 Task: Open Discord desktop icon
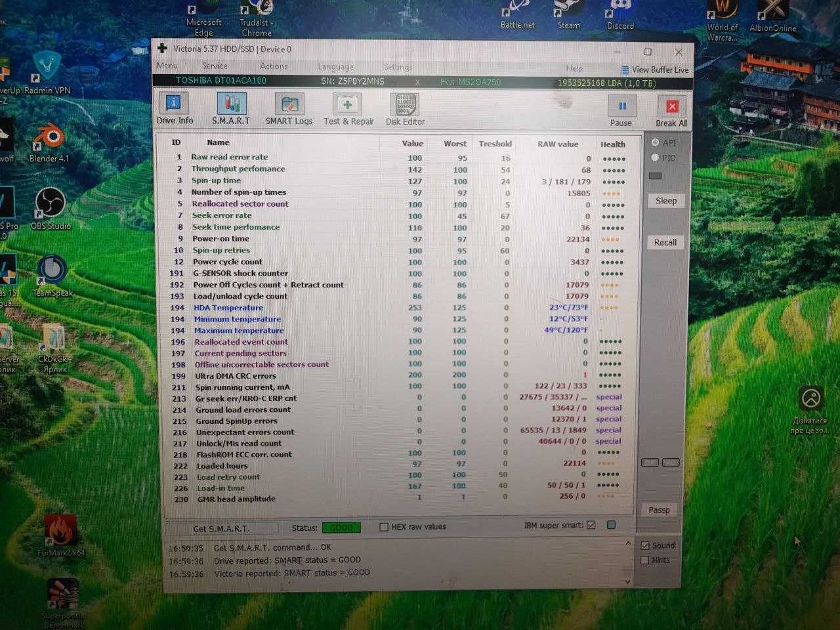620,15
